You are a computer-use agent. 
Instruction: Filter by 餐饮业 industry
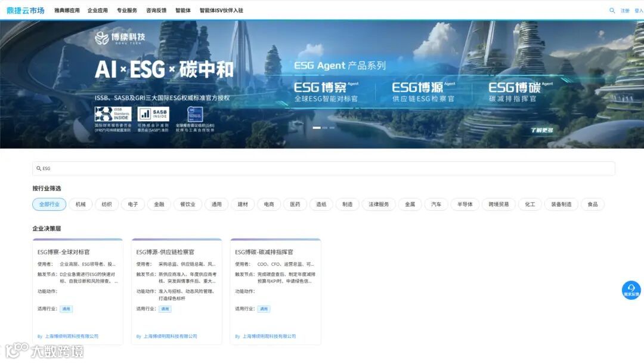[188, 204]
